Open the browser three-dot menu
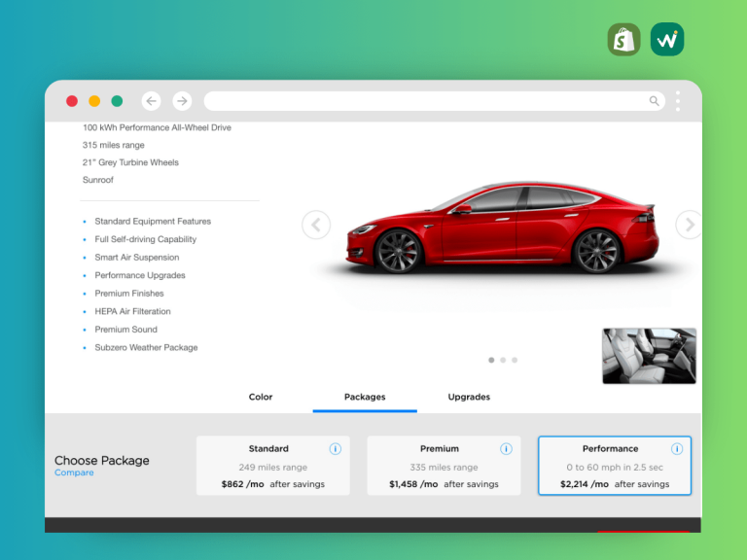The image size is (747, 560). click(677, 101)
